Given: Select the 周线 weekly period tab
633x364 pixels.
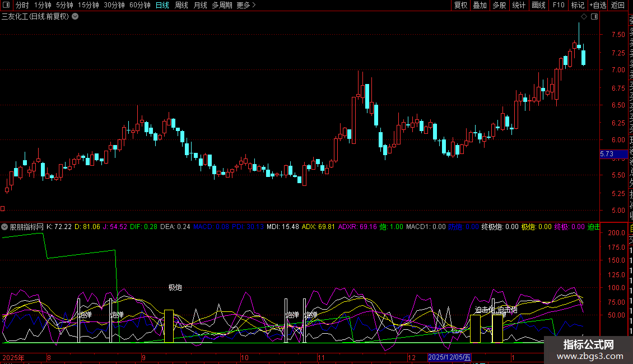Looking at the screenshot, I should (x=181, y=5).
